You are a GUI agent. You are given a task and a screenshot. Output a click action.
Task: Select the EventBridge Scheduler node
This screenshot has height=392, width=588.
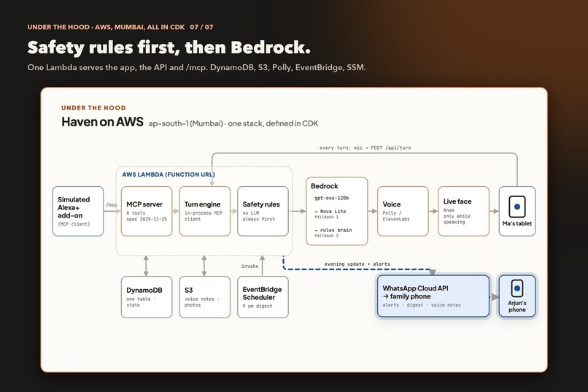pos(263,297)
